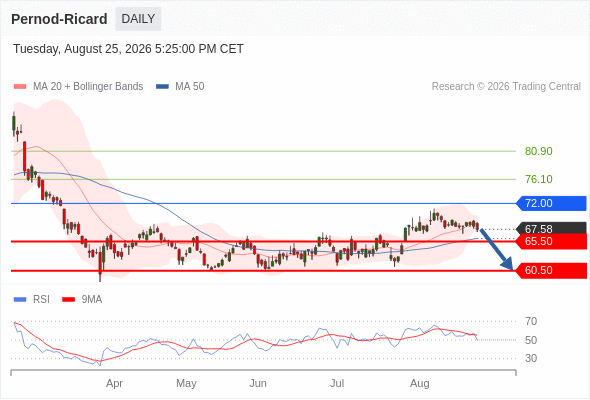This screenshot has width=590, height=400.
Task: Click the Apr label on time axis
Action: [x=114, y=383]
